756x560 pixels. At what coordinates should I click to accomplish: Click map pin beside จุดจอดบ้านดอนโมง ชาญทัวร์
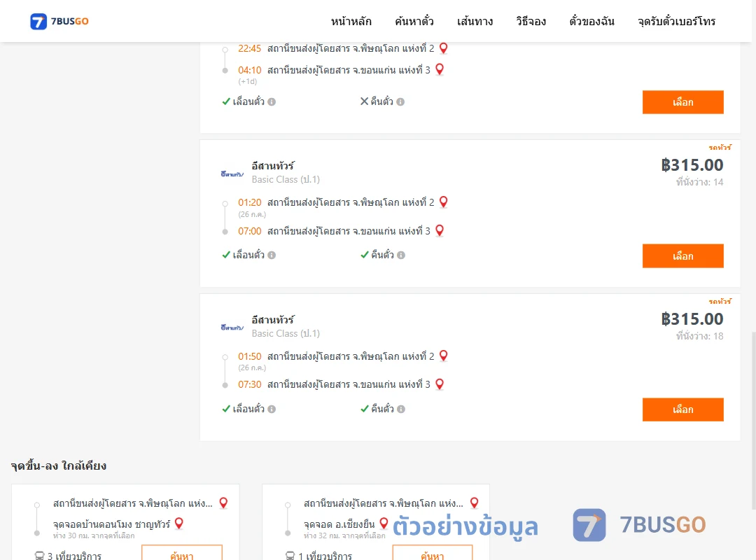point(179,524)
